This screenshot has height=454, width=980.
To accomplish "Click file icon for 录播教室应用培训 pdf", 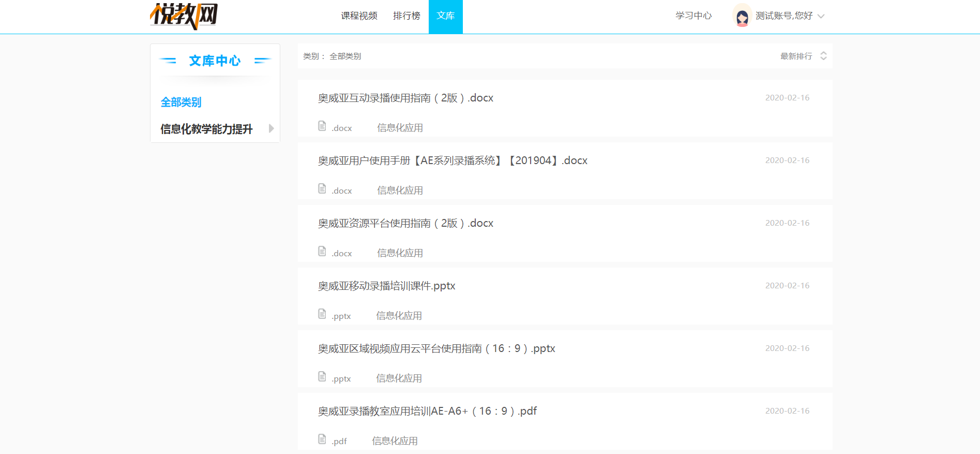I will (322, 439).
